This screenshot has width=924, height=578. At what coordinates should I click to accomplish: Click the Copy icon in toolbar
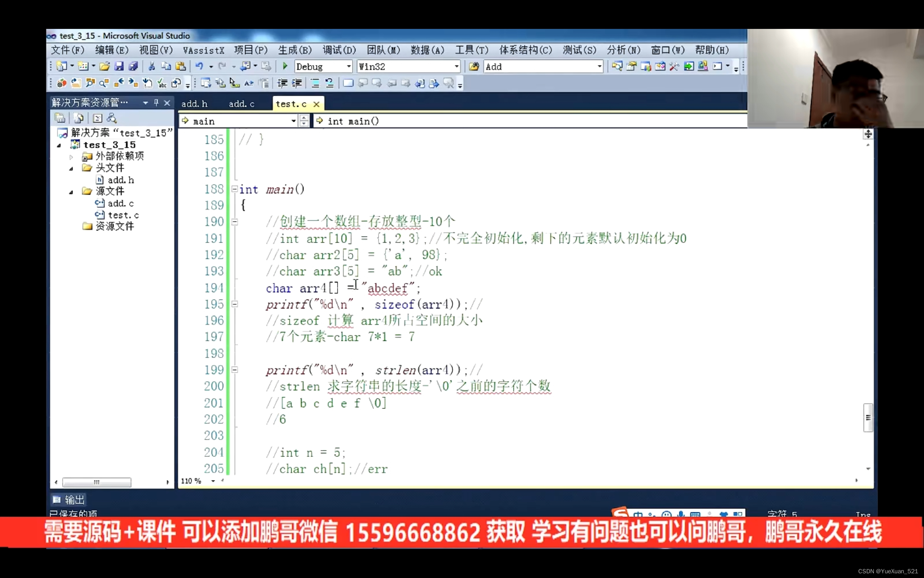coord(166,66)
